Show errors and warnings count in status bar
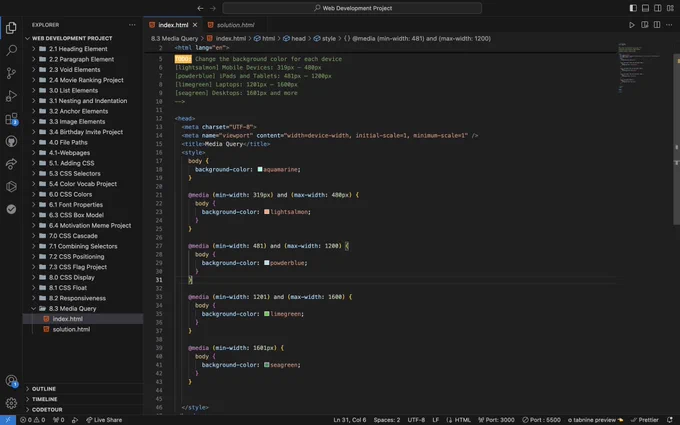The height and width of the screenshot is (425, 680). tap(33, 420)
